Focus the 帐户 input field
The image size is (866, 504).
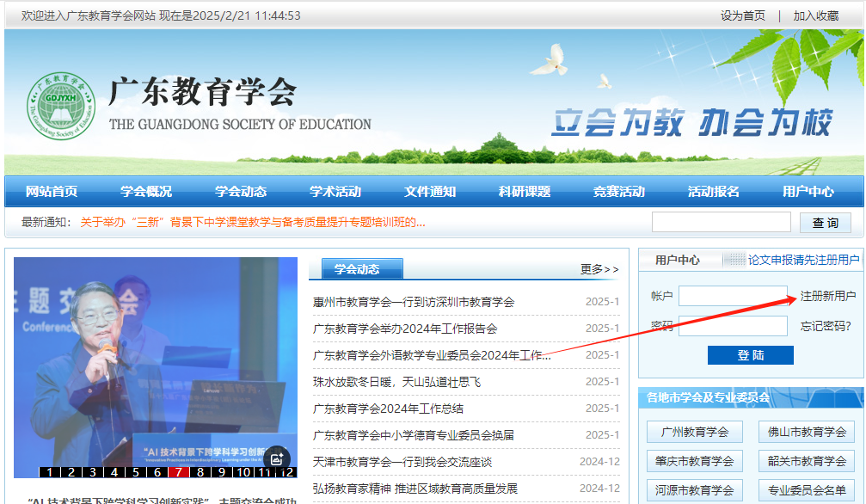pyautogui.click(x=733, y=296)
